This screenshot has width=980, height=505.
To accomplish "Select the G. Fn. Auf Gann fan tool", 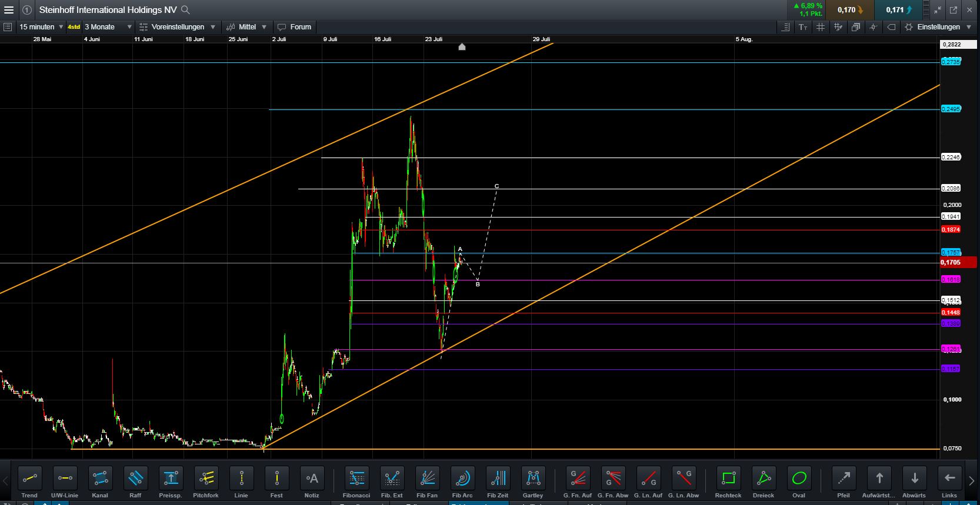I will point(578,479).
